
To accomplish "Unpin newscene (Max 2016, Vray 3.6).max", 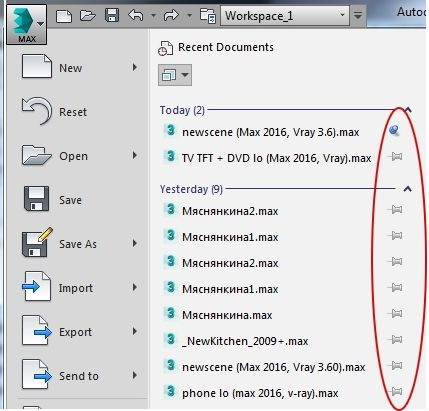I will 394,130.
